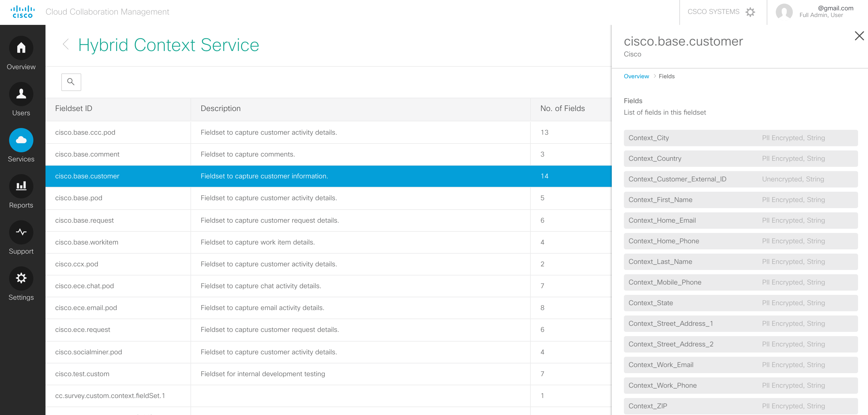Screen dimensions: 868x415
Task: Click the search magnifier icon
Action: tap(71, 82)
